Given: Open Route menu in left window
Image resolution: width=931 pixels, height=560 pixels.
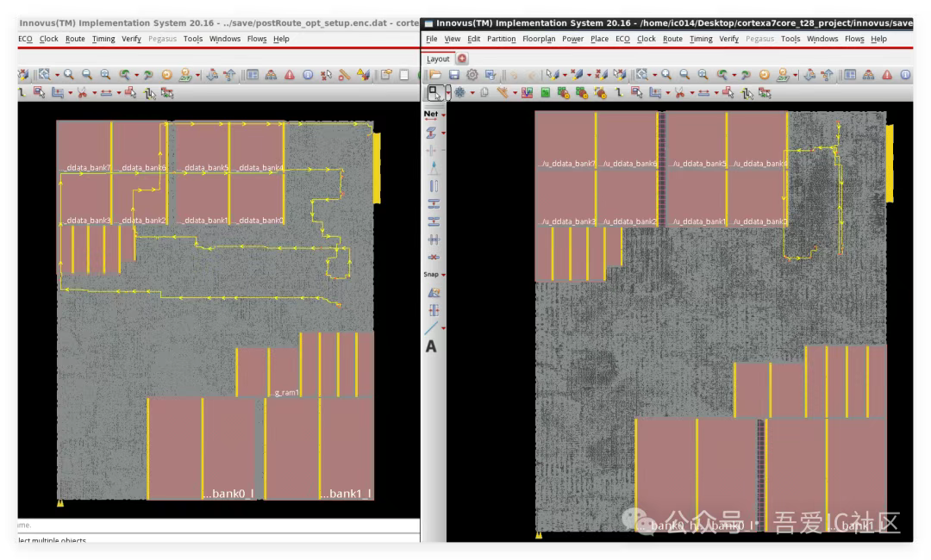Looking at the screenshot, I should point(75,39).
